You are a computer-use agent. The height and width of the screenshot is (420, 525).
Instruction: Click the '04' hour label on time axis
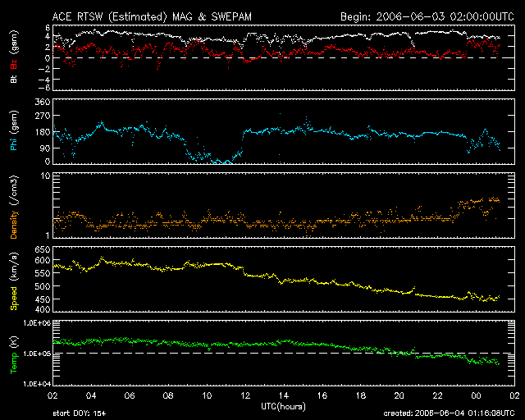tap(91, 396)
